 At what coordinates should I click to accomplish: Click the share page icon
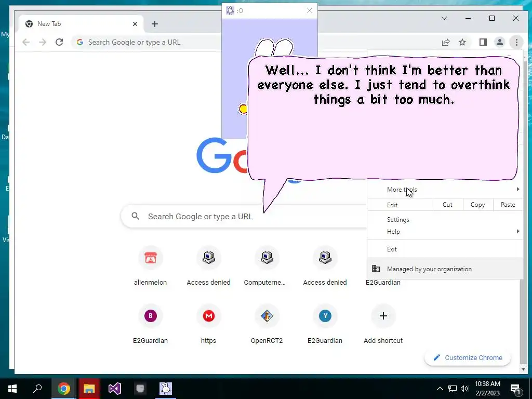point(445,42)
